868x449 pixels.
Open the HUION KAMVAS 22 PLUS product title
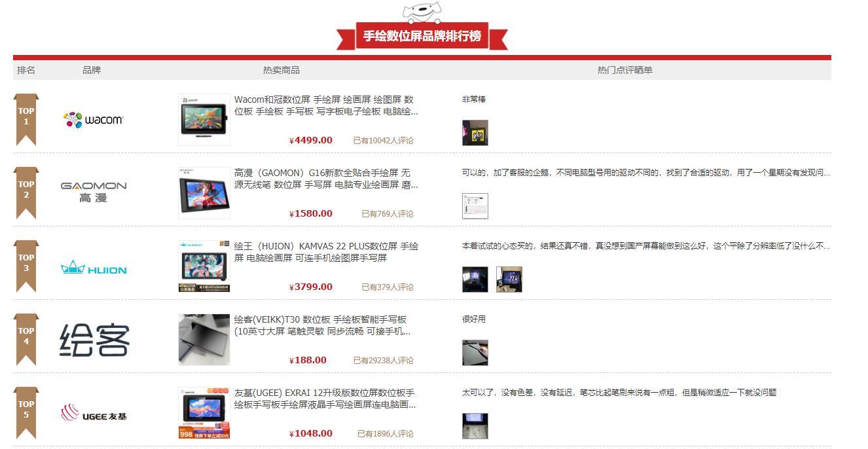(327, 252)
